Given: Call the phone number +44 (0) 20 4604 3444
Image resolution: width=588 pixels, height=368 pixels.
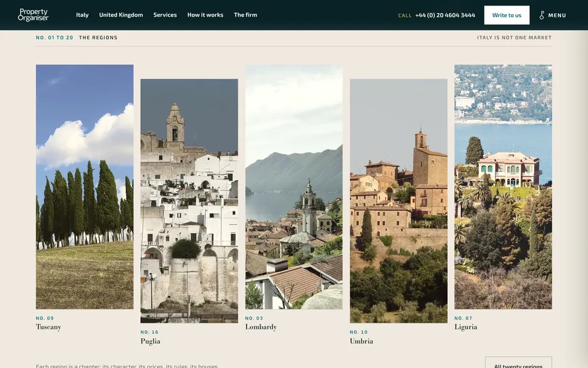Looking at the screenshot, I should (x=445, y=15).
